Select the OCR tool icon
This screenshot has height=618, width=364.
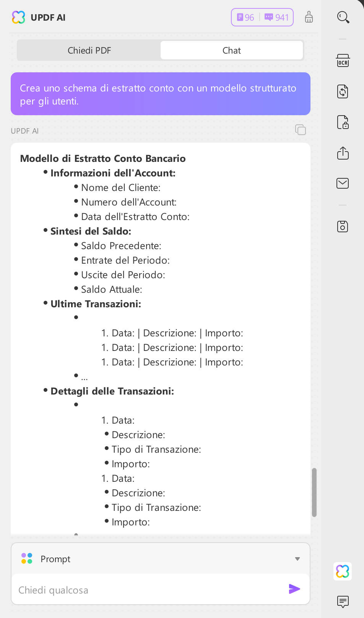click(343, 60)
